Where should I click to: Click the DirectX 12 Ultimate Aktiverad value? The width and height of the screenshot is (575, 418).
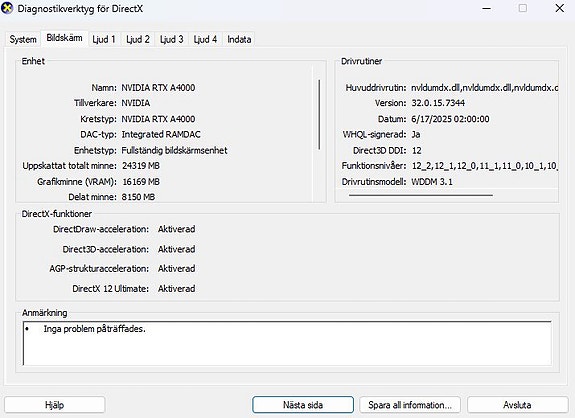176,289
